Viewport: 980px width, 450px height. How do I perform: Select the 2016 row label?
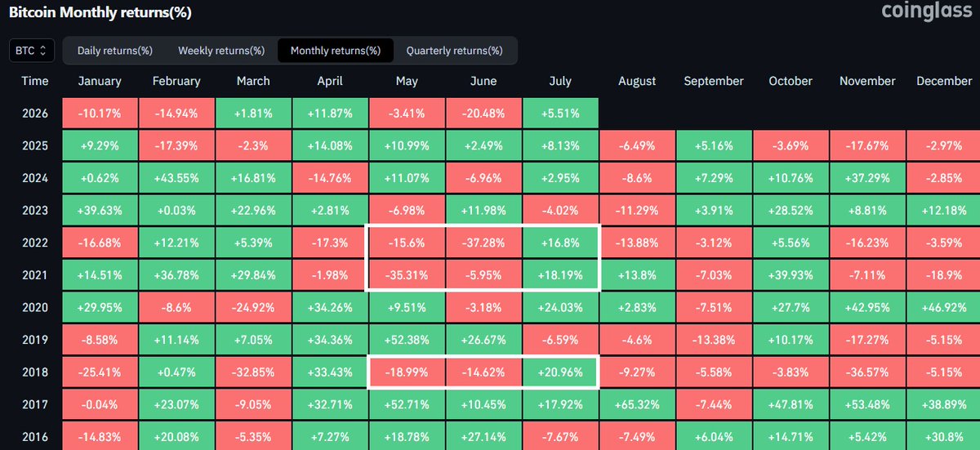tap(35, 438)
